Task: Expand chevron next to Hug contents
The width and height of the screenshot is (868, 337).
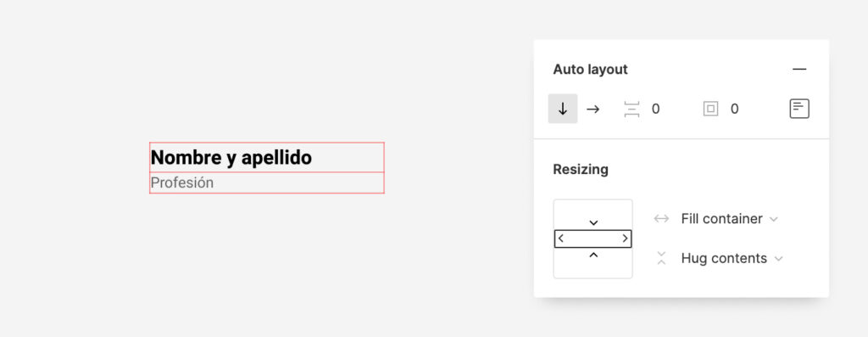Action: coord(778,259)
